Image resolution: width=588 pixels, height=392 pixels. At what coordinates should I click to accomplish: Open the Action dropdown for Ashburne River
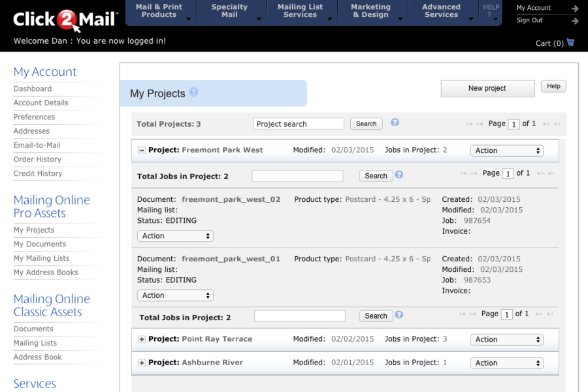tap(506, 363)
